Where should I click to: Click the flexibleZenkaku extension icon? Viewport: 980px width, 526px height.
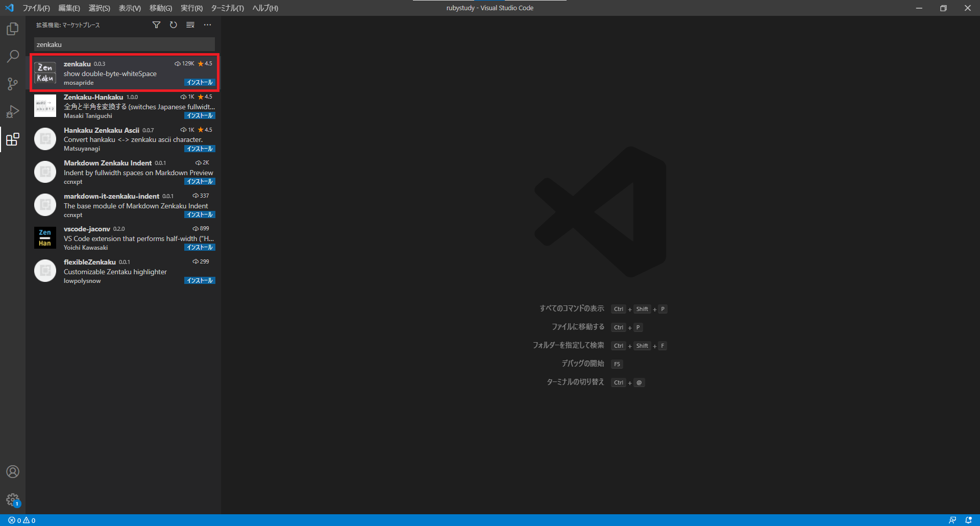click(x=45, y=271)
